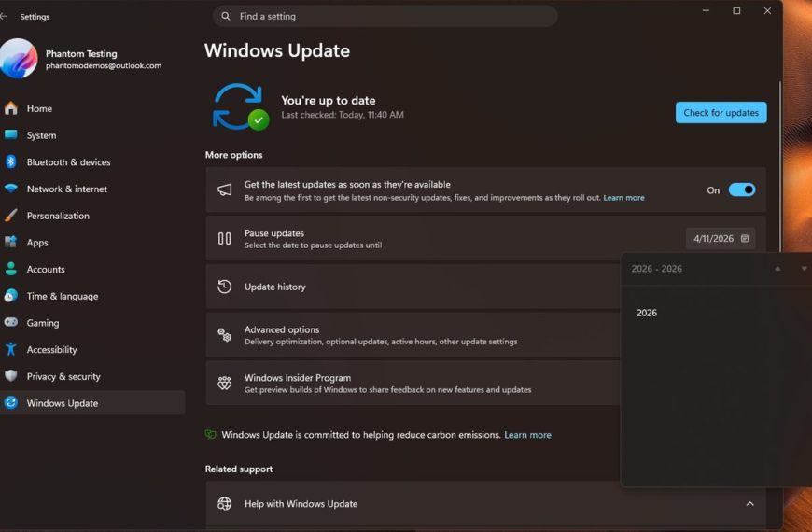
Task: Open Home settings page
Action: point(93,108)
